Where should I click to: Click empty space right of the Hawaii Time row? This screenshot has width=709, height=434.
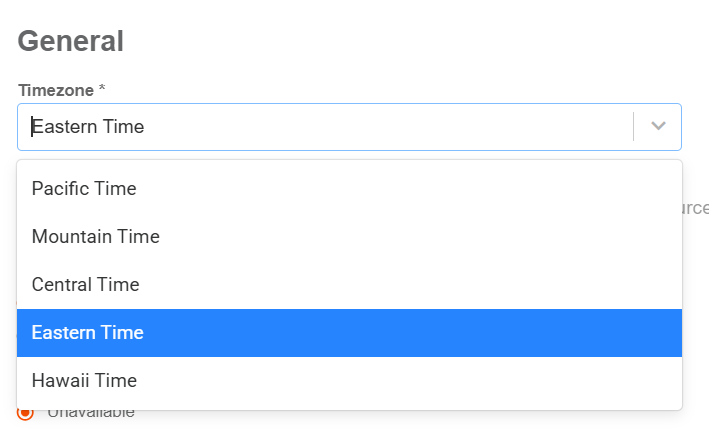[x=450, y=381]
